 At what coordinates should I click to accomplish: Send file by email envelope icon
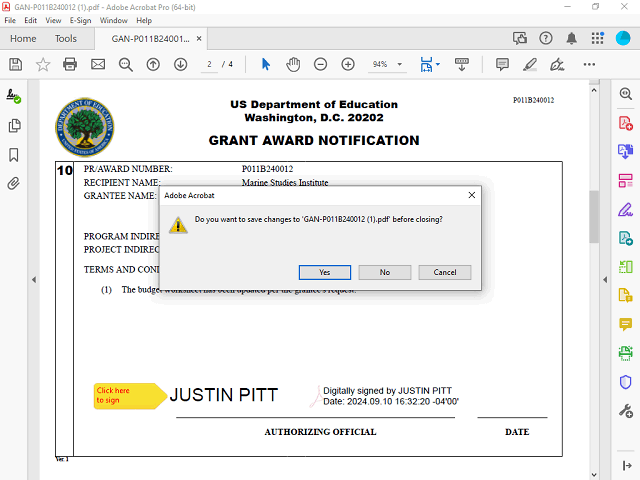98,64
